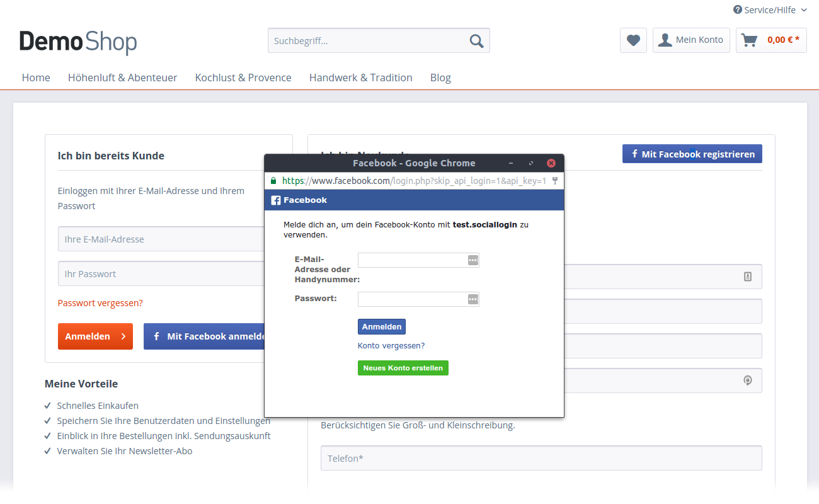This screenshot has height=504, width=819.
Task: Focus the Facebook Passwort field
Action: (x=418, y=299)
